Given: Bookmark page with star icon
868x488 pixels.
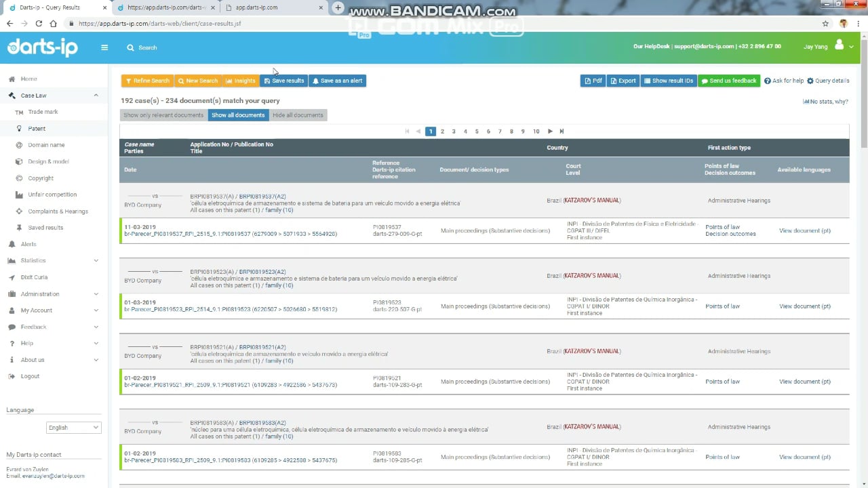Looking at the screenshot, I should pos(825,23).
